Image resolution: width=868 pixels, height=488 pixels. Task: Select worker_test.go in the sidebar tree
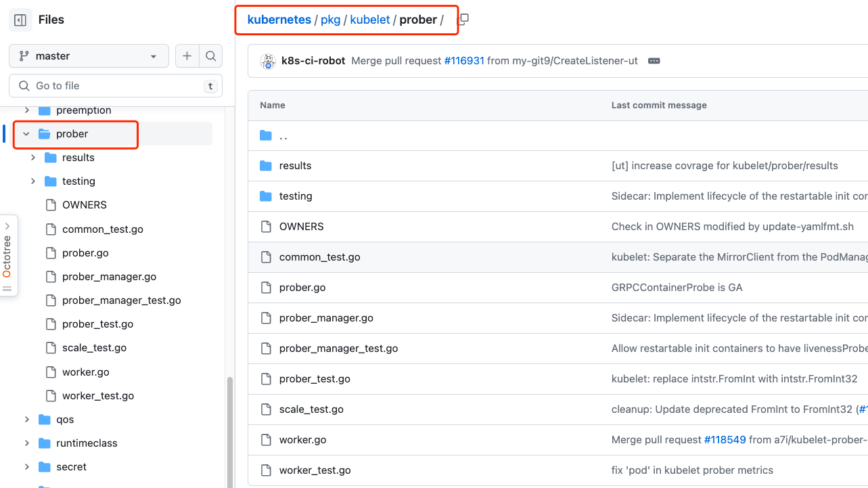98,396
